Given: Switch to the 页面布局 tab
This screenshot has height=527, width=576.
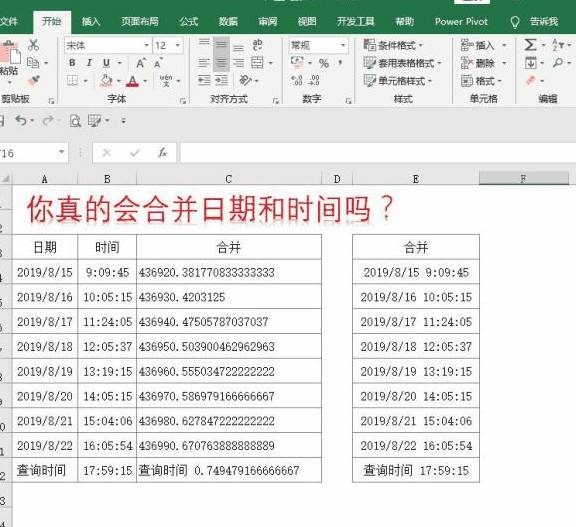Looking at the screenshot, I should click(140, 22).
